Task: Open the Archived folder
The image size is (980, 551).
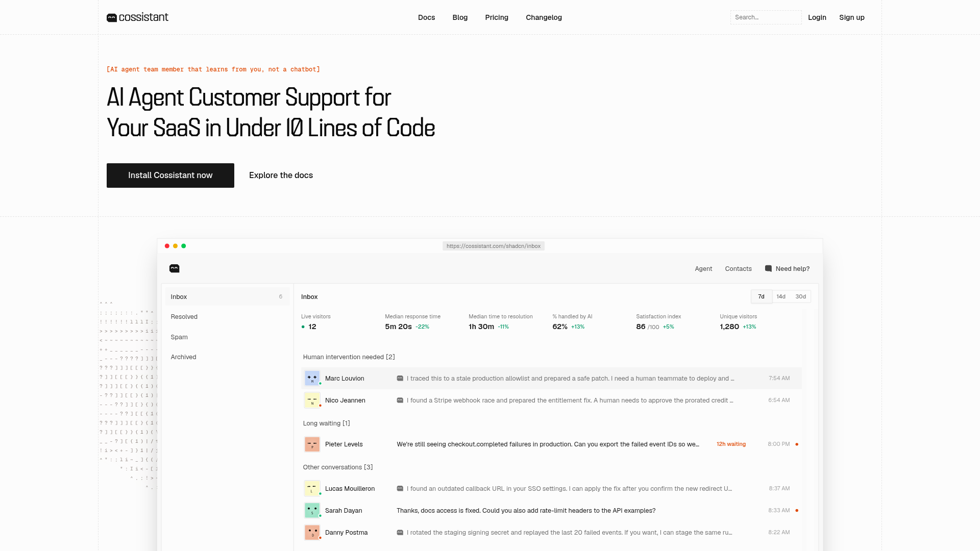Action: point(227,357)
